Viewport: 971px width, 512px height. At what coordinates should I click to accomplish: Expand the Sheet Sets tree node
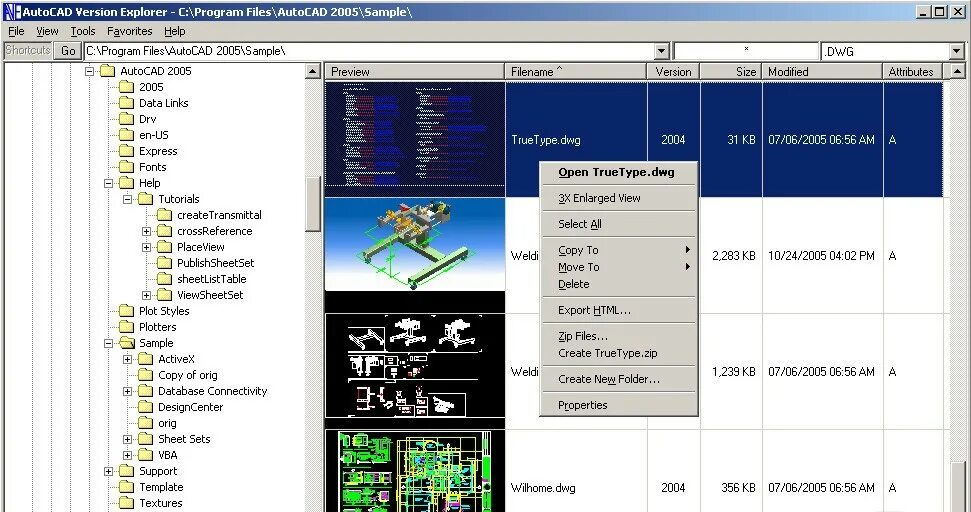pyautogui.click(x=128, y=440)
